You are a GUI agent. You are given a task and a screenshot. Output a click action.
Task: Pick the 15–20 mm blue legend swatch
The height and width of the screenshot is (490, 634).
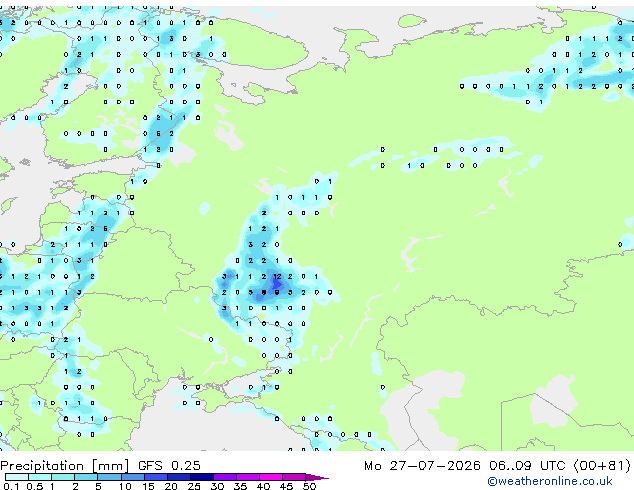tap(156, 477)
